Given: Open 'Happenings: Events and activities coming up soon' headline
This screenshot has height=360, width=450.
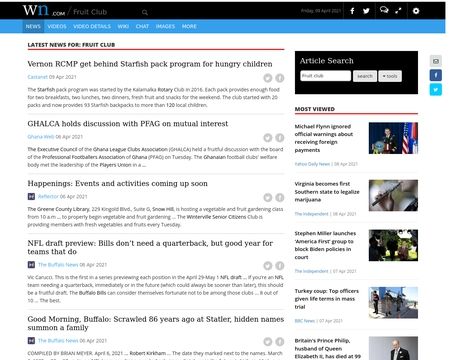Looking at the screenshot, I should tap(117, 184).
